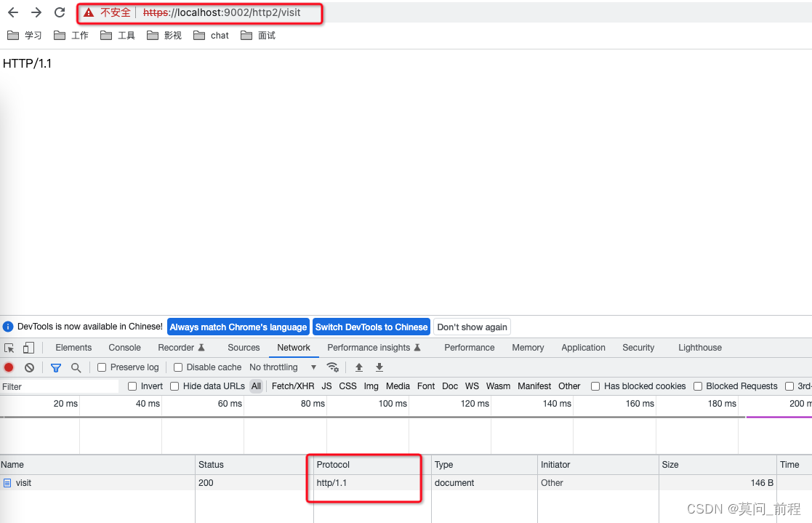Open the network request filter funnel
The width and height of the screenshot is (812, 523).
coord(55,367)
